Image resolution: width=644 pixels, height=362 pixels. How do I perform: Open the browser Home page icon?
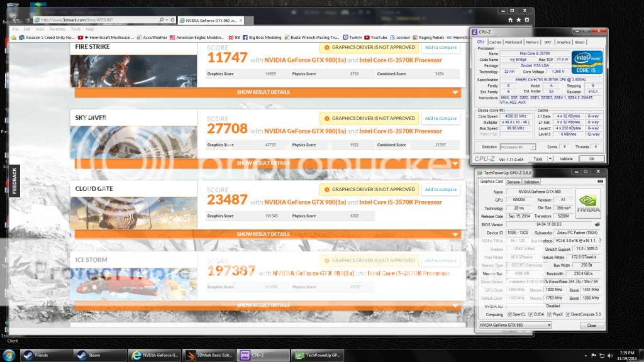click(510, 19)
